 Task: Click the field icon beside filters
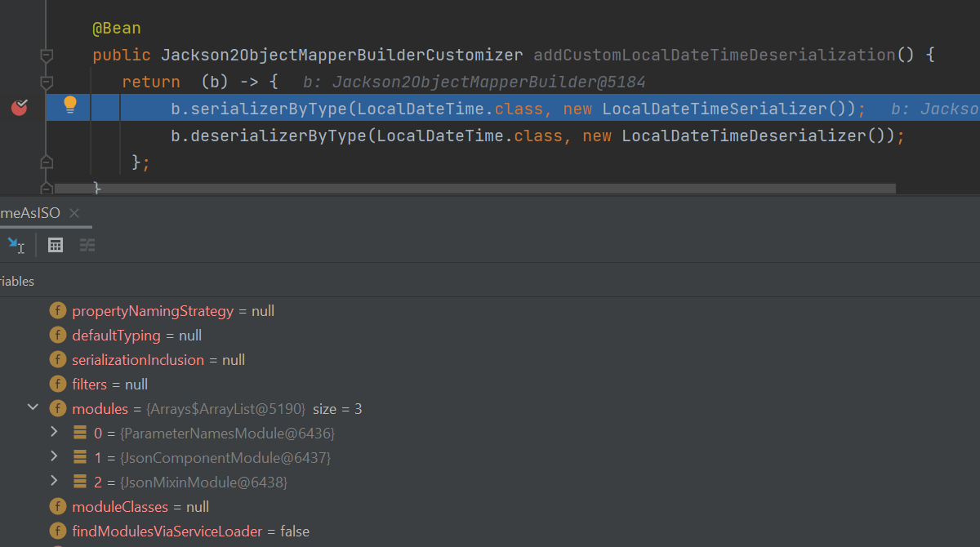point(57,384)
